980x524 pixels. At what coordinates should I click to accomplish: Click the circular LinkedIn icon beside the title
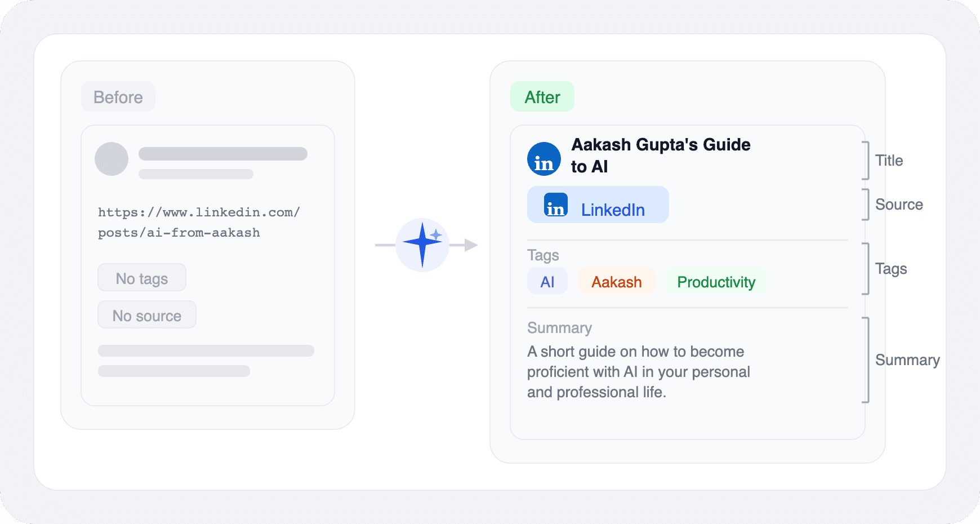click(x=543, y=159)
